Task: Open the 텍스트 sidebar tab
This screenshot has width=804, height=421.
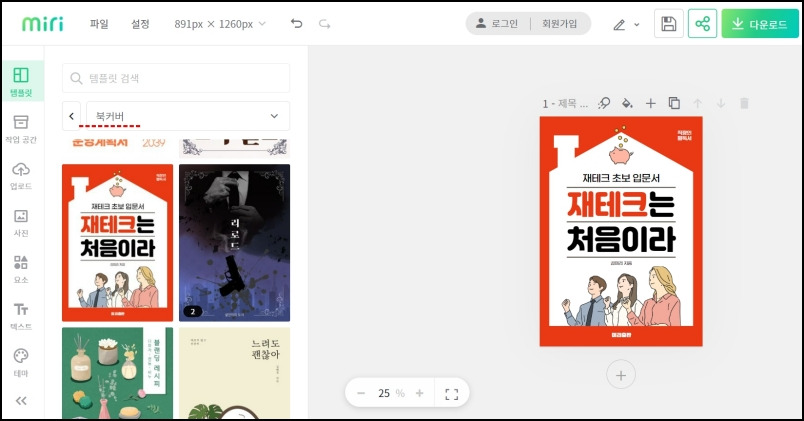Action: (21, 316)
